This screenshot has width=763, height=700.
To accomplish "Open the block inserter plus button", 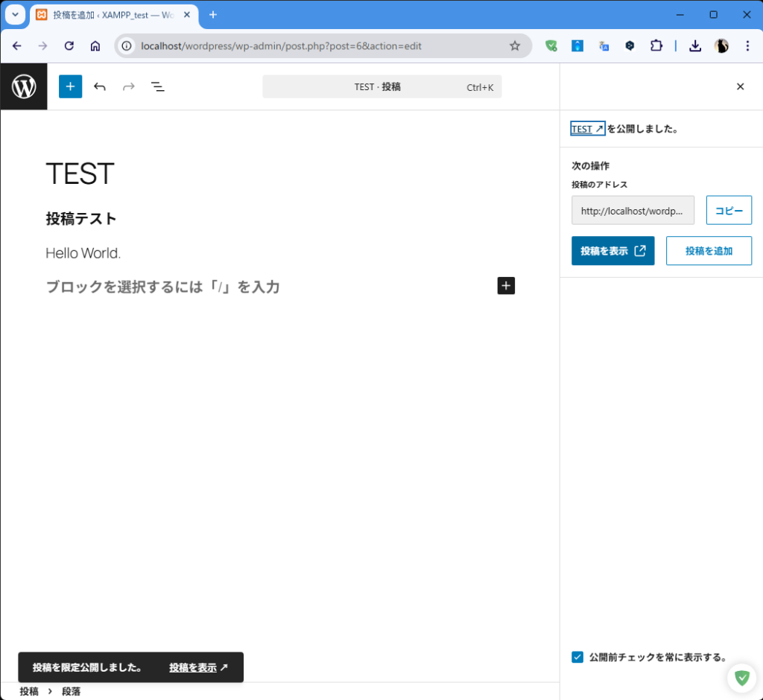I will point(70,86).
